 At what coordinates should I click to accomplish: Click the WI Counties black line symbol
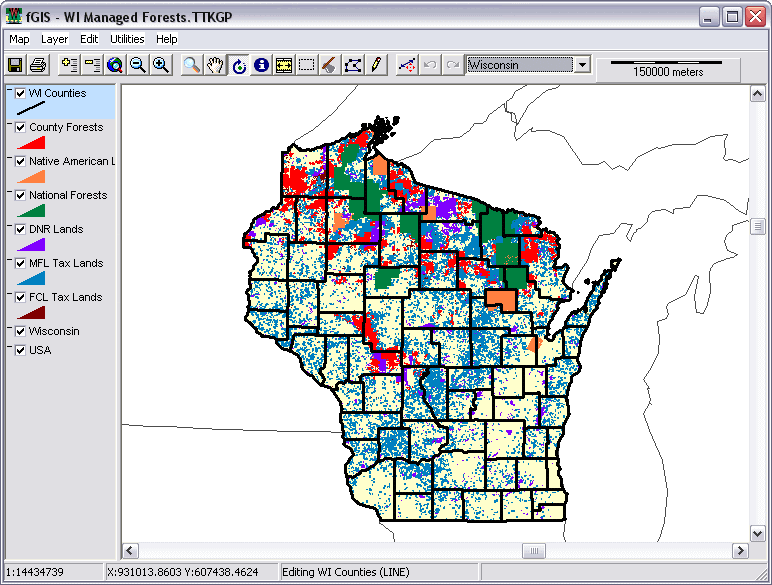pyautogui.click(x=31, y=108)
